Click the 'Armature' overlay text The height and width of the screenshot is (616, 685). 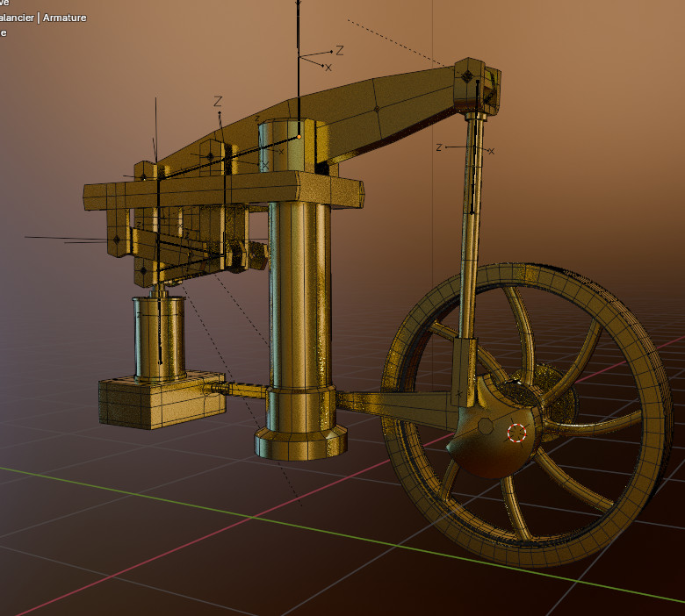[x=65, y=18]
